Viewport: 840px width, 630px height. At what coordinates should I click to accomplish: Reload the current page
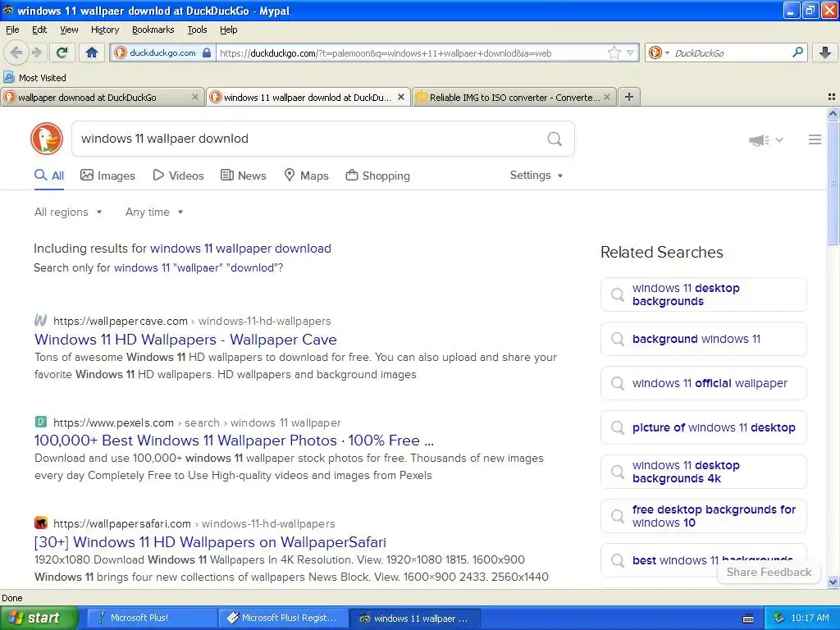[x=62, y=52]
